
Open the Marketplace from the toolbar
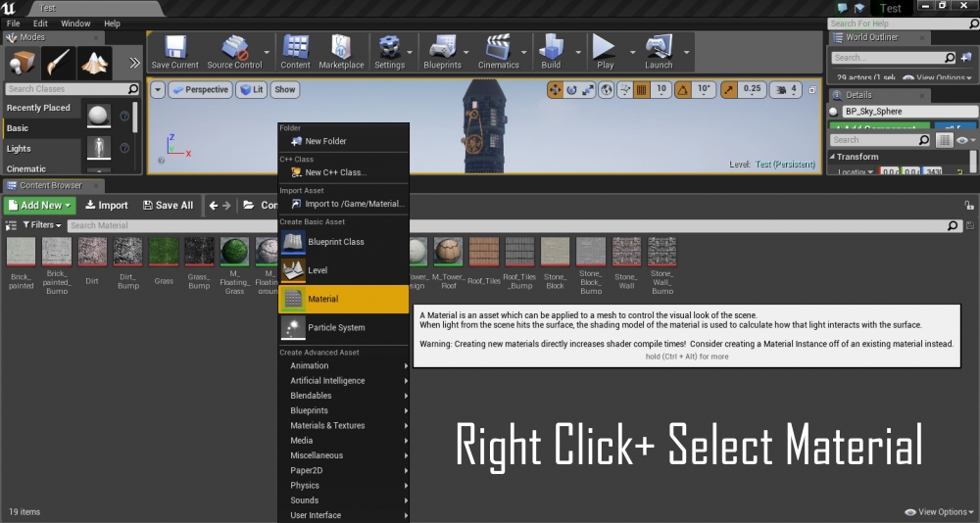click(340, 49)
